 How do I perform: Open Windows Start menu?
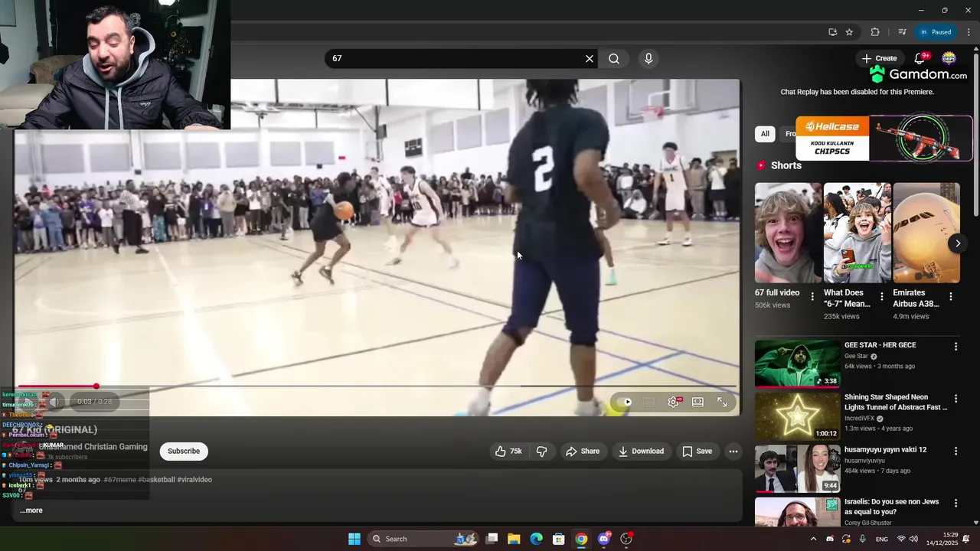pos(354,539)
